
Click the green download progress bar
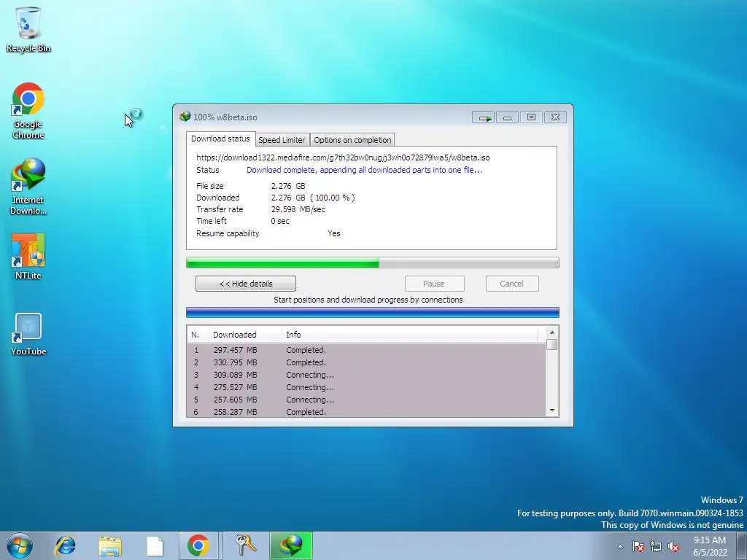[x=373, y=262]
